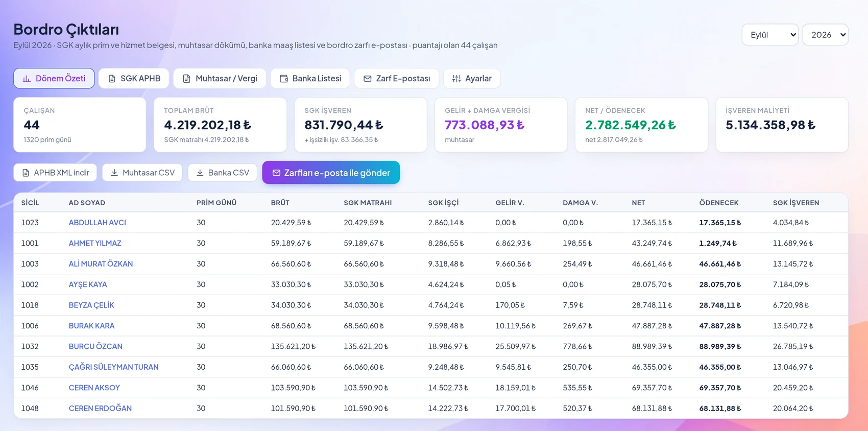Open the Muhtasar / Vergi tab
The height and width of the screenshot is (431, 868).
pyautogui.click(x=220, y=79)
